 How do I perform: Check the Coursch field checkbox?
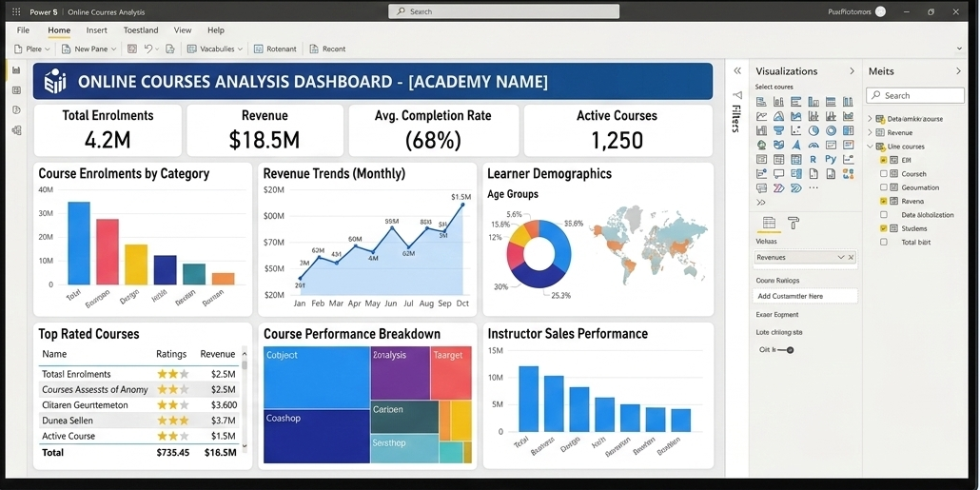pos(884,174)
